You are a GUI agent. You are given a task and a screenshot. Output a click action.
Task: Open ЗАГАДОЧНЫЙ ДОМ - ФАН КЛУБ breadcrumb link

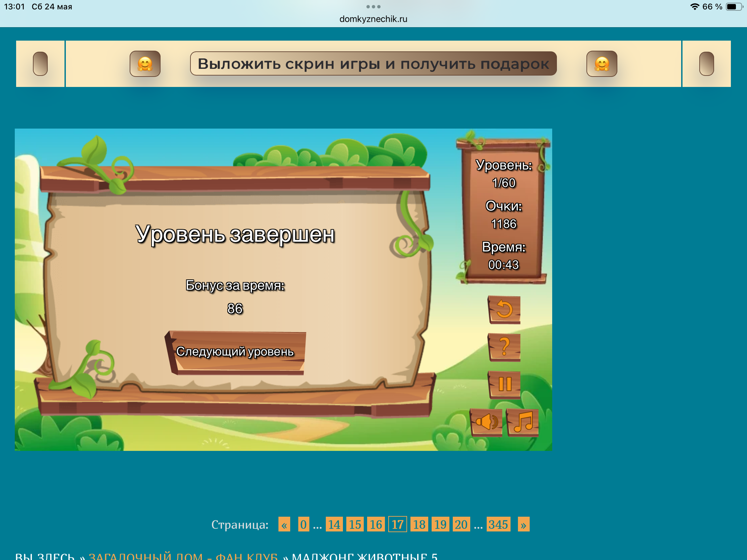[183, 556]
